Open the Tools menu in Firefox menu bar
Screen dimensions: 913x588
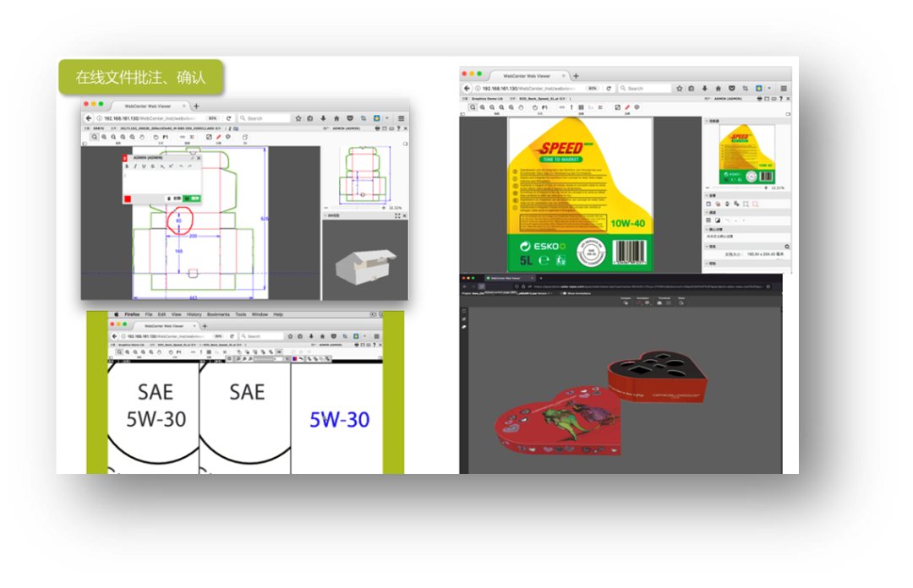pos(240,314)
